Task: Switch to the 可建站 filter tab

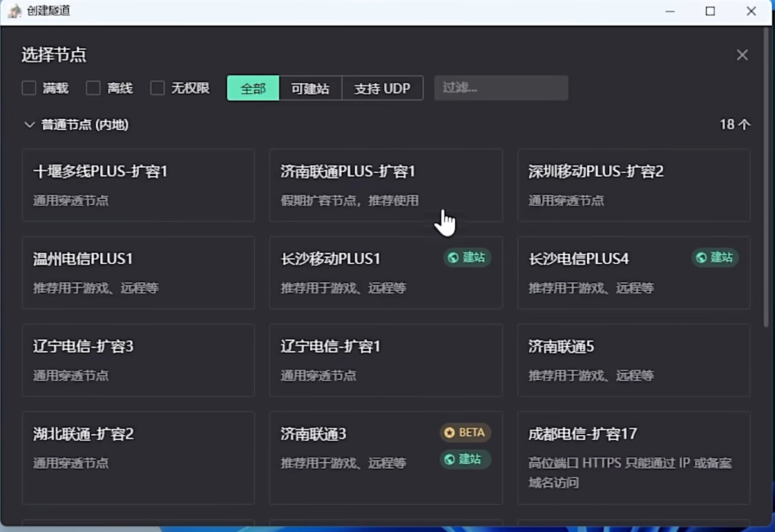Action: tap(311, 88)
